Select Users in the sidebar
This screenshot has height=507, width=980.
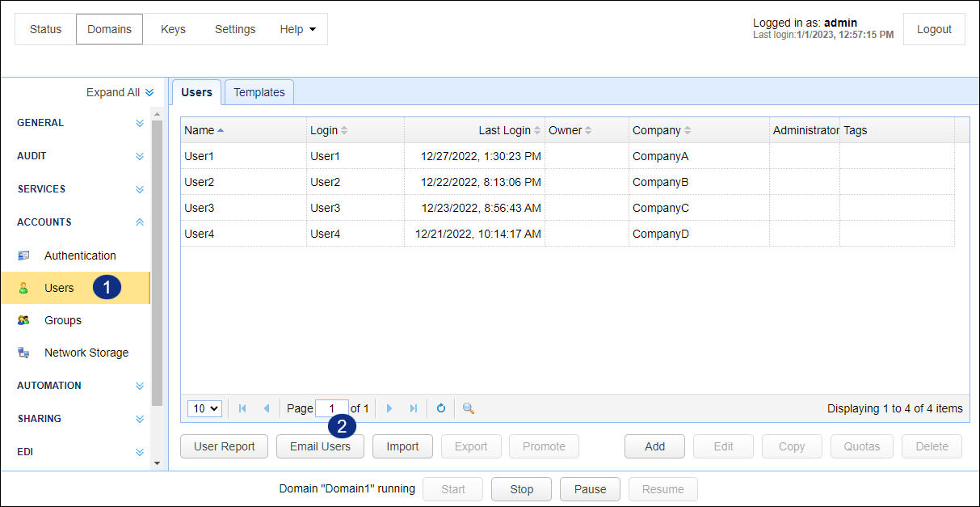point(75,288)
